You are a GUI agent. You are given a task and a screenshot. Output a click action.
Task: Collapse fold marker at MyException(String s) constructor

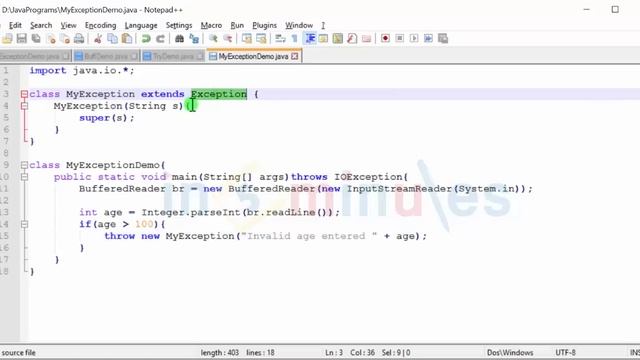[24, 106]
